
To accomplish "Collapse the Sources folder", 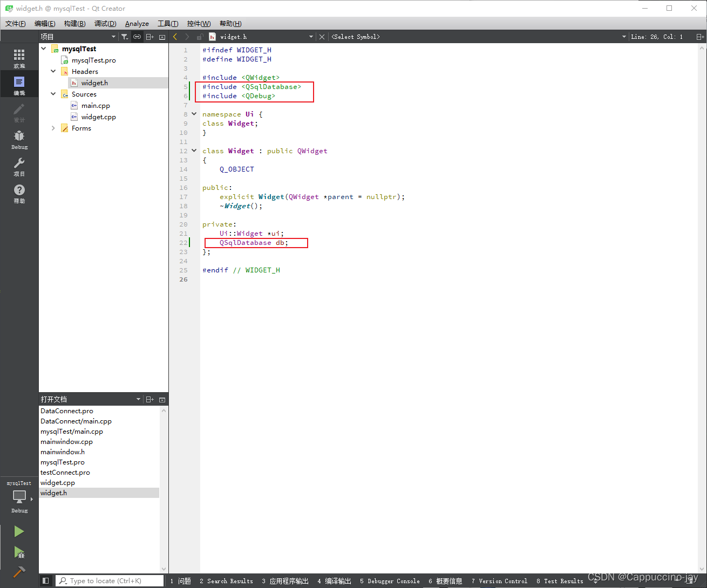I will (x=53, y=94).
